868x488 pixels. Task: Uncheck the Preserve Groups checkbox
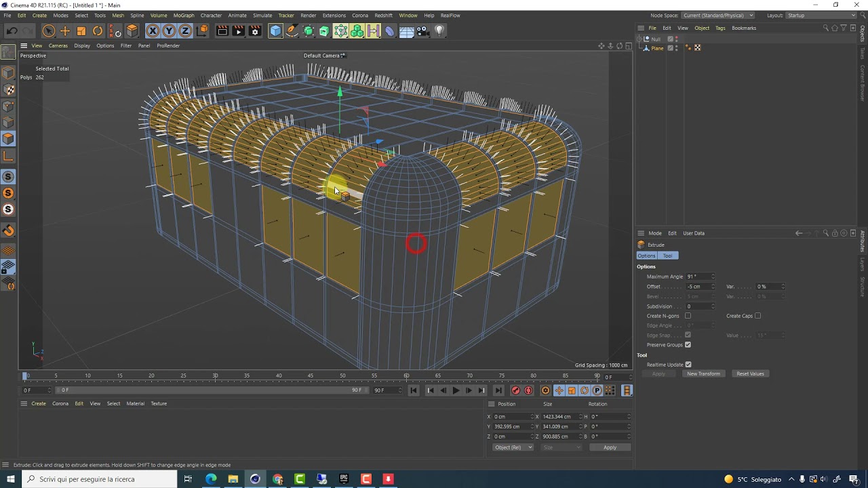[688, 345]
